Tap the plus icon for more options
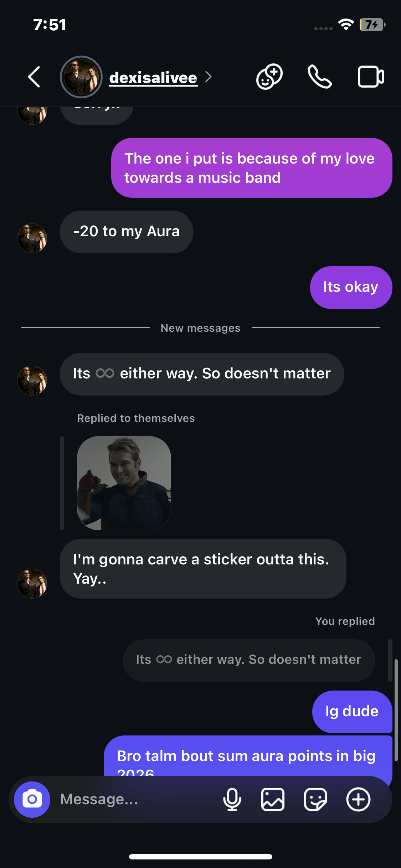401x868 pixels. 358,799
